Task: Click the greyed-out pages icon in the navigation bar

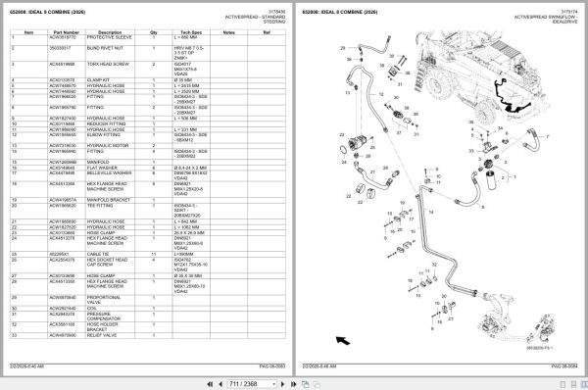Action: [x=317, y=384]
